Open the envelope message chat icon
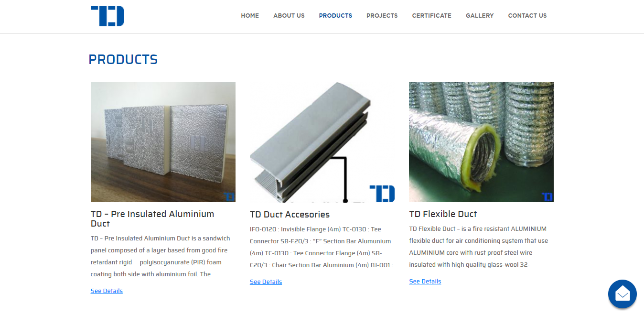 point(622,294)
